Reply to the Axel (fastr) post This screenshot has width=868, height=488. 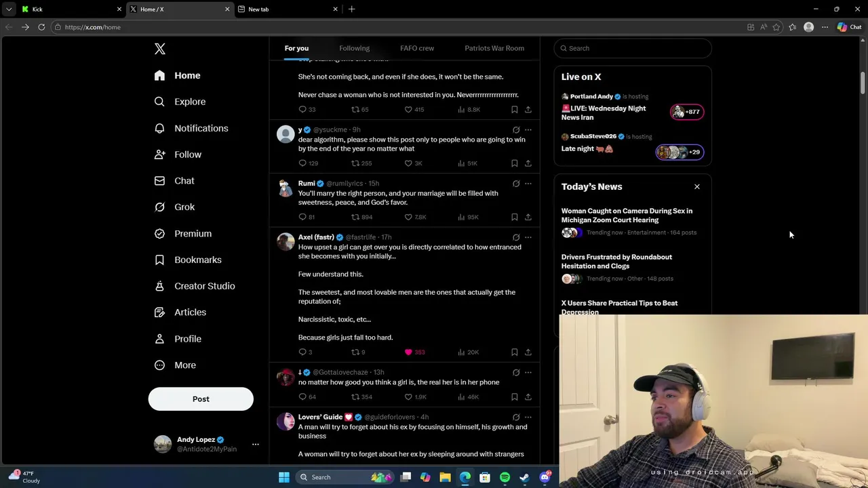(x=302, y=352)
